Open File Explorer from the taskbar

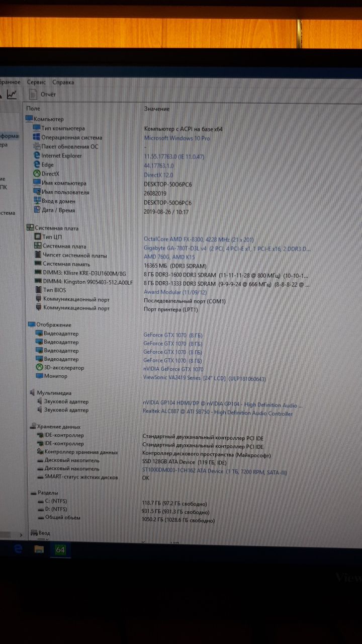click(x=39, y=549)
